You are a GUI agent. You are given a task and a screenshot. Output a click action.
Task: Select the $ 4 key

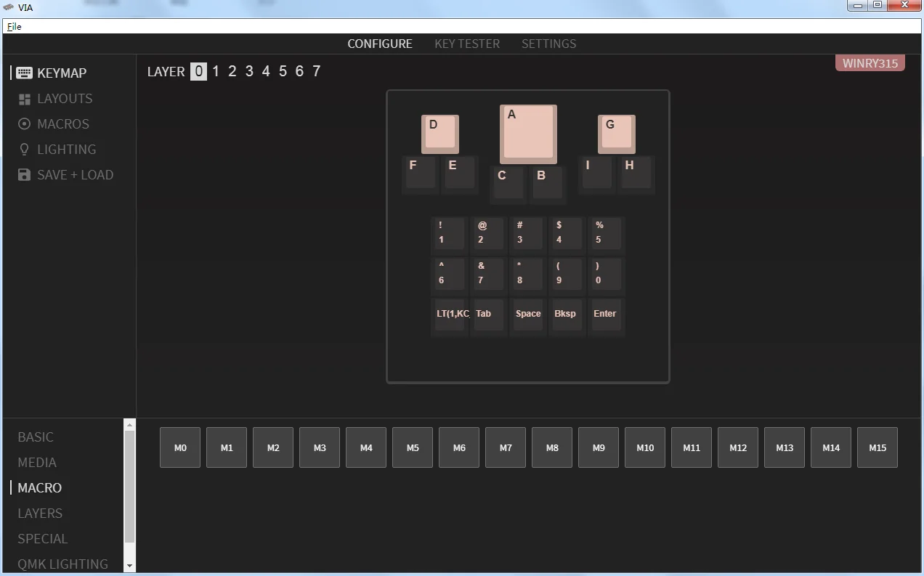pos(567,235)
